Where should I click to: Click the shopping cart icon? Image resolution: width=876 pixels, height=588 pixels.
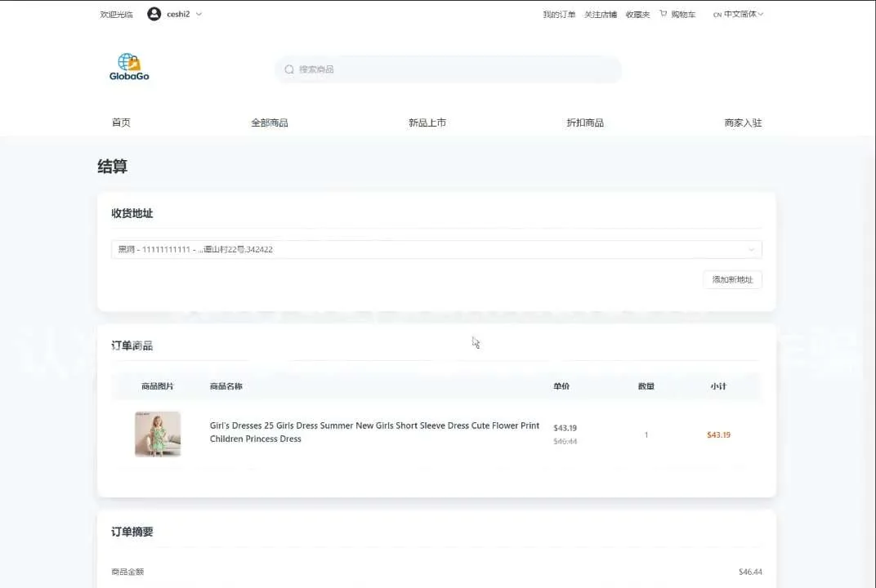coord(664,14)
